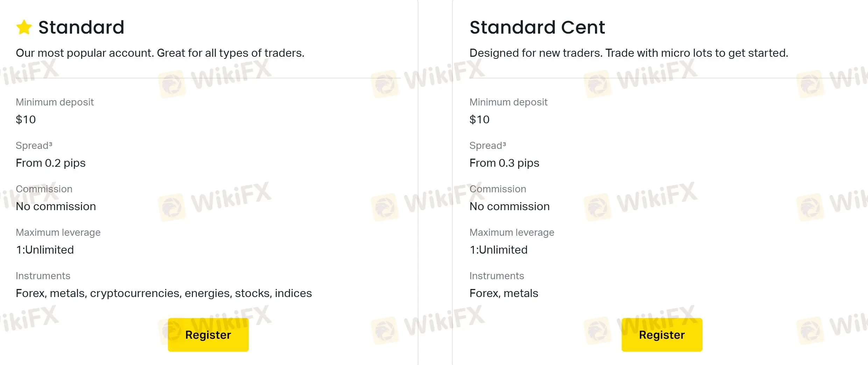Click Standard Cent 1:Unlimited leverage value
The height and width of the screenshot is (365, 868).
[499, 250]
